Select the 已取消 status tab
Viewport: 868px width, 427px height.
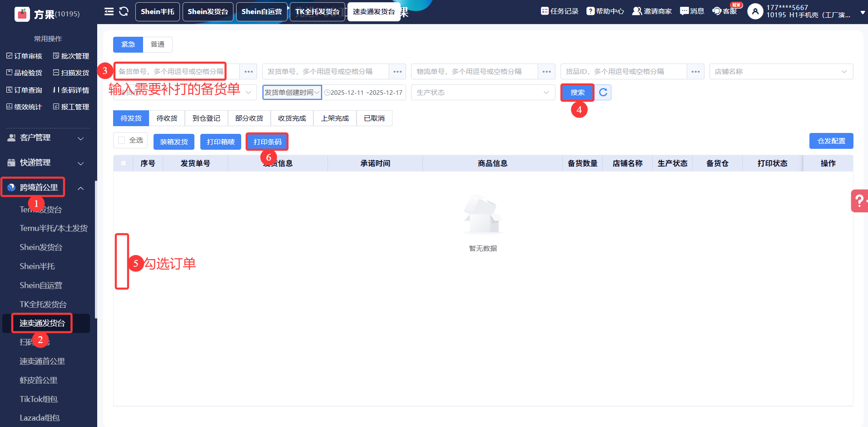tap(374, 118)
